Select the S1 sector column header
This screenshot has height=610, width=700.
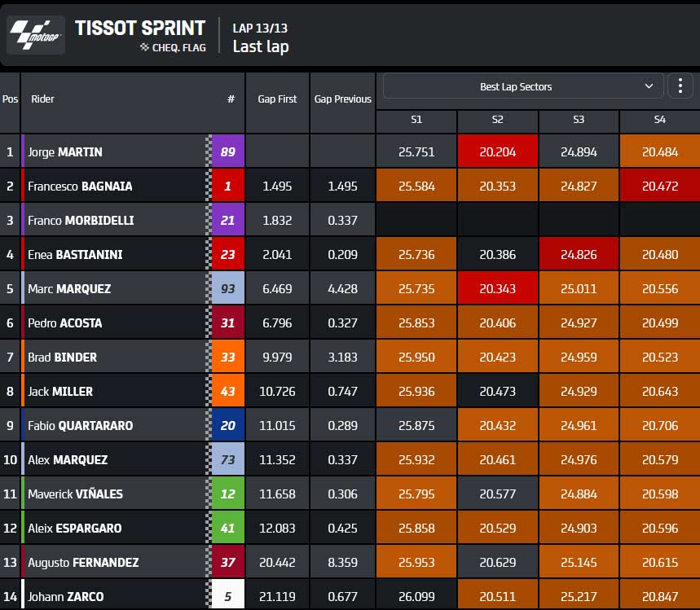click(416, 120)
